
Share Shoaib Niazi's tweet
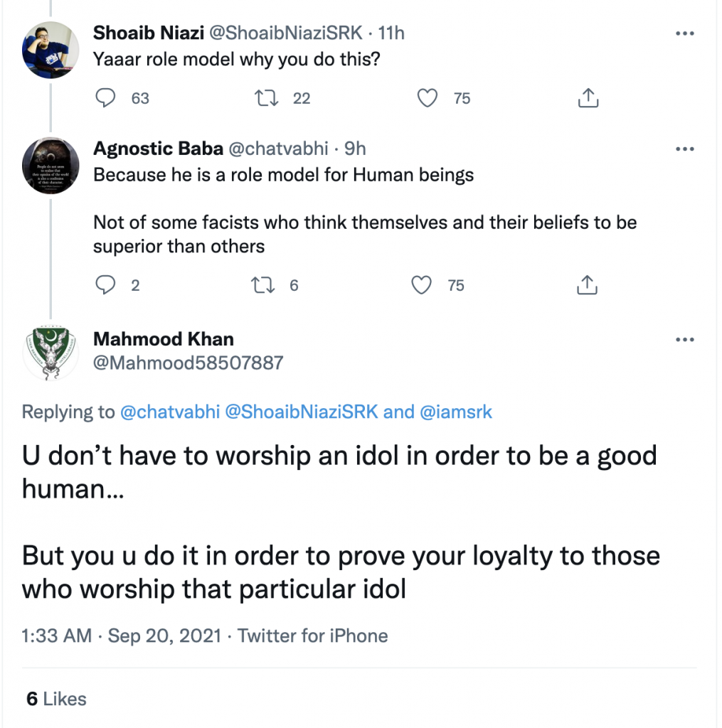(588, 98)
